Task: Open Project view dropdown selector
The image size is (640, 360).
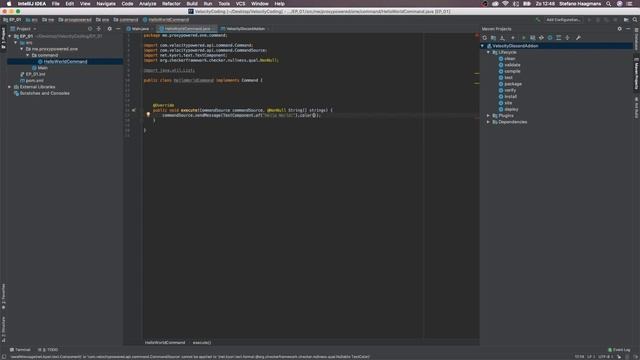Action: click(x=23, y=29)
